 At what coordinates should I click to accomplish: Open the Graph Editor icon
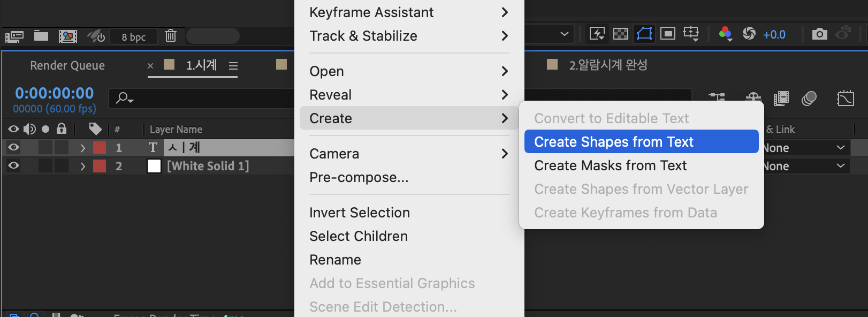[846, 99]
